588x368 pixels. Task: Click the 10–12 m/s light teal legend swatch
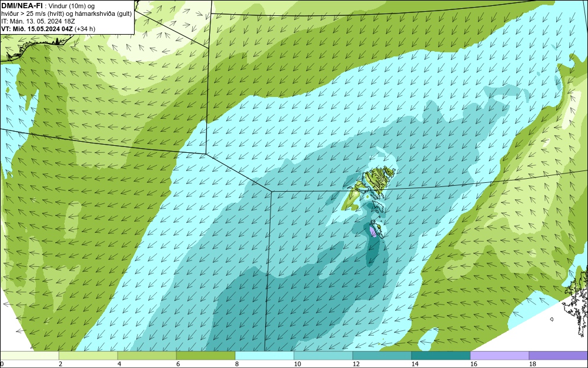tap(323, 355)
